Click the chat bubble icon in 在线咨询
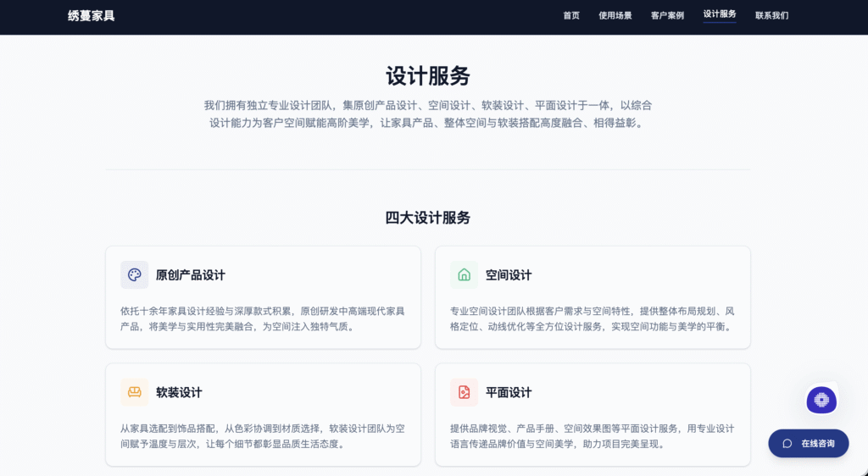The height and width of the screenshot is (476, 868). 787,443
